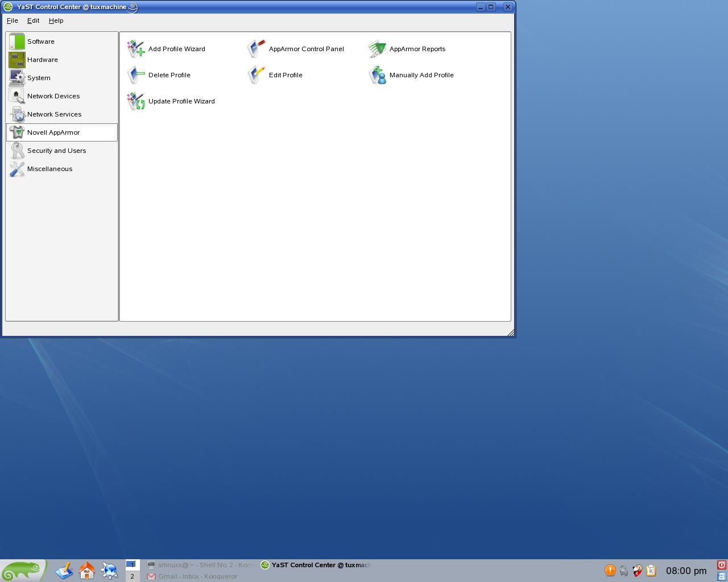Launch the Konqueror web browser from the panel

[110, 571]
